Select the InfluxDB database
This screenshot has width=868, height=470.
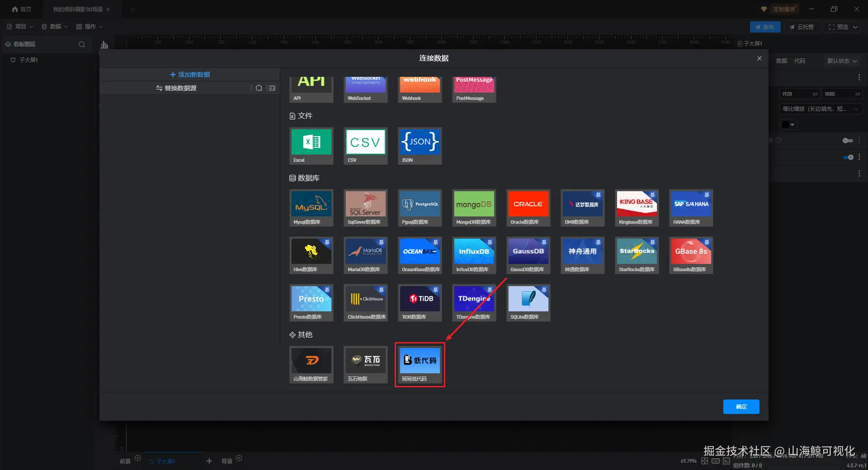click(x=474, y=255)
